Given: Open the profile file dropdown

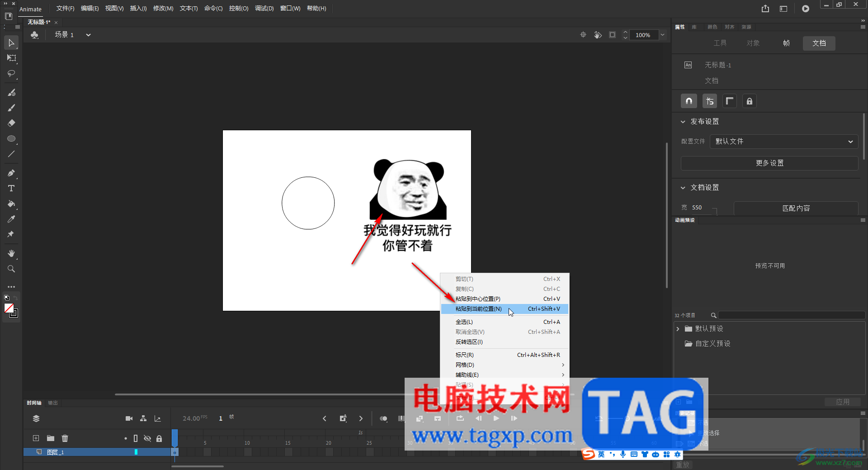Looking at the screenshot, I should (784, 142).
